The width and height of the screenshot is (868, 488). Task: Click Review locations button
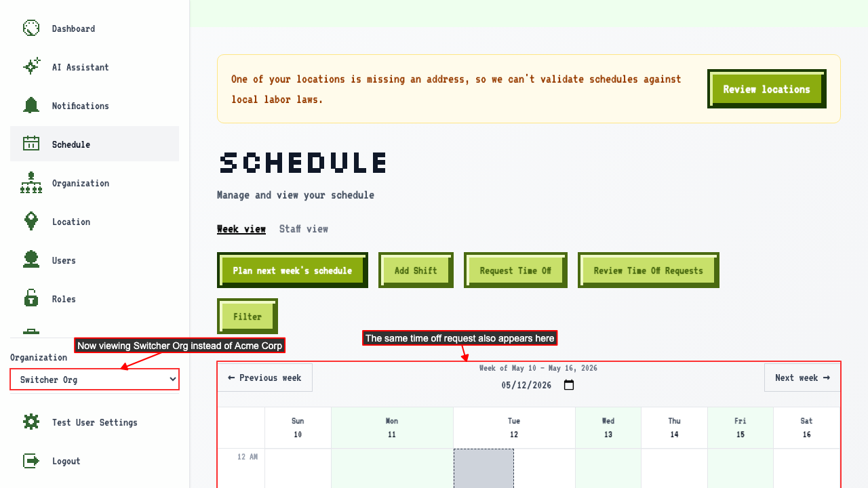tap(766, 89)
